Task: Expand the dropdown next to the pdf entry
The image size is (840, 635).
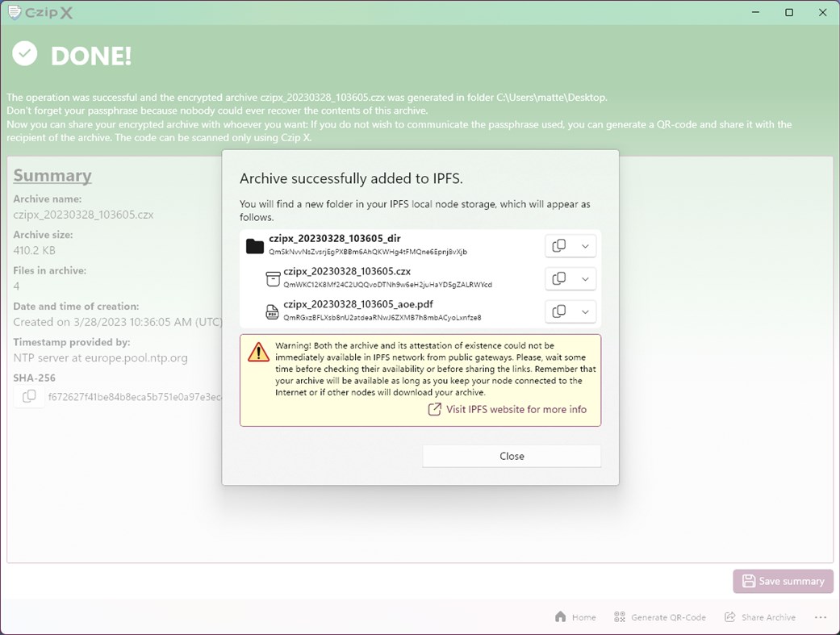Action: point(584,311)
